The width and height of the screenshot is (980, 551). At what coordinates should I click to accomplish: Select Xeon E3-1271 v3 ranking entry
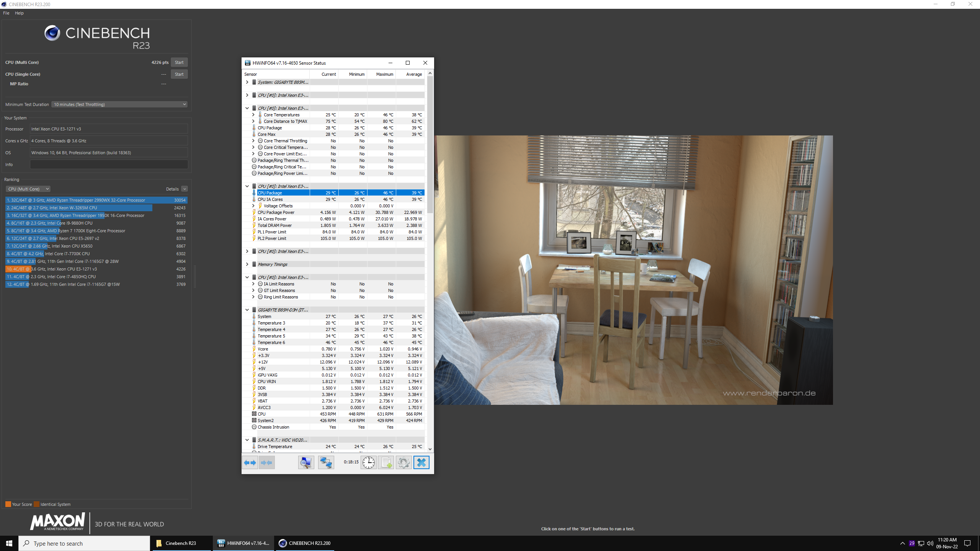pos(96,269)
